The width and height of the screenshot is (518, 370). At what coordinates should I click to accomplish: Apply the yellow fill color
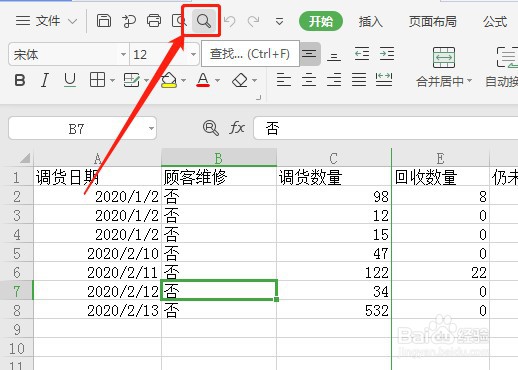pyautogui.click(x=169, y=80)
